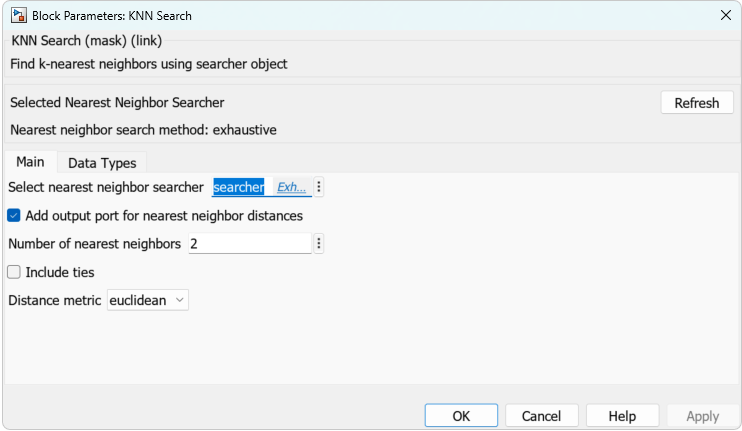The width and height of the screenshot is (742, 431).
Task: Follow the Exh... searcher link
Action: (x=291, y=187)
